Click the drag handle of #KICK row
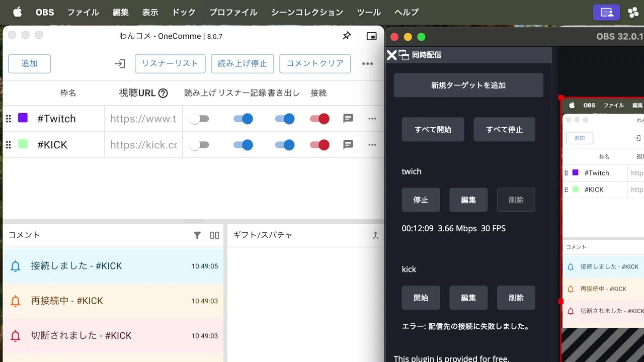Screen dimensions: 644x362 pos(9,145)
